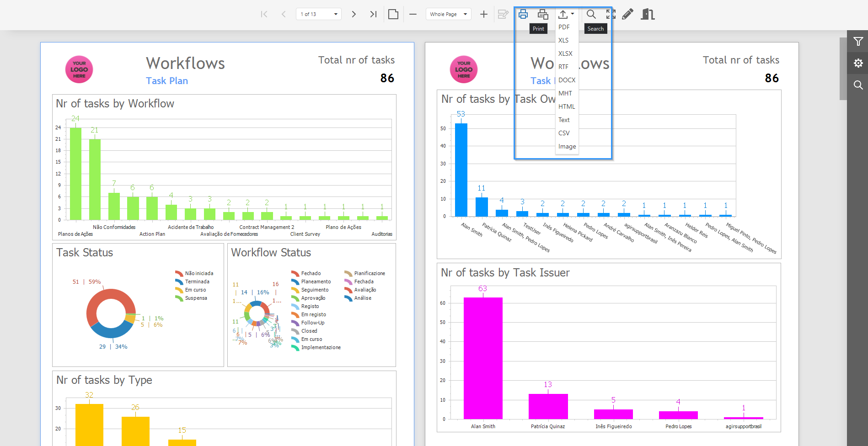Print the report
The height and width of the screenshot is (446, 868).
[523, 14]
